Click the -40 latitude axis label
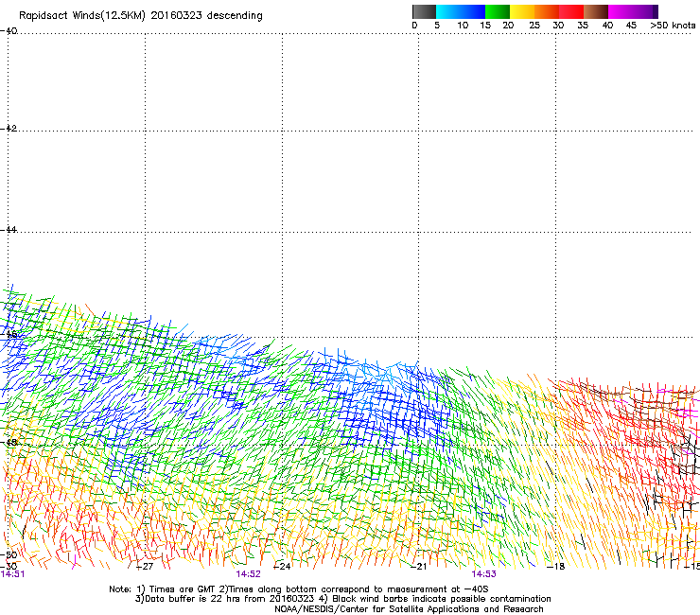700x615 pixels. [x=9, y=31]
